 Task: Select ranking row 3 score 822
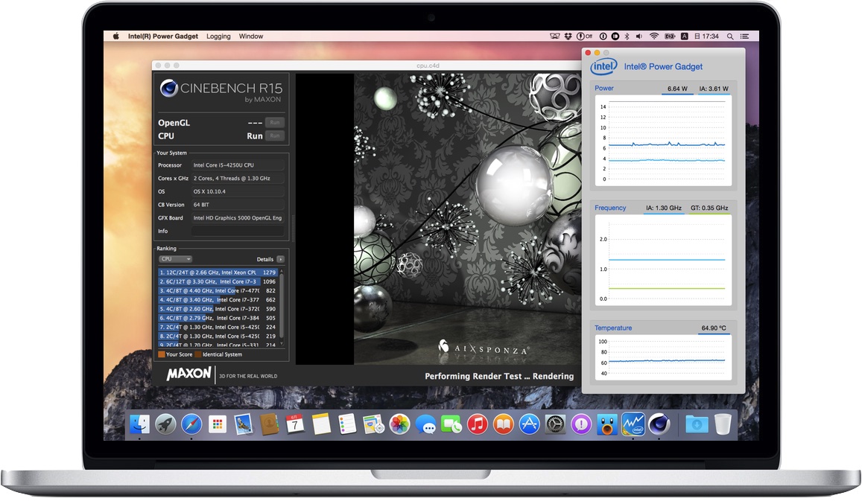click(x=218, y=291)
